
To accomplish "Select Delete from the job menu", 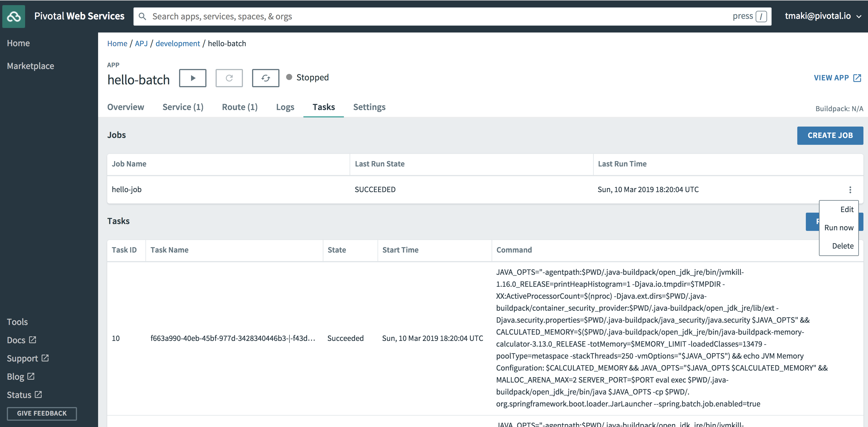I will coord(842,246).
